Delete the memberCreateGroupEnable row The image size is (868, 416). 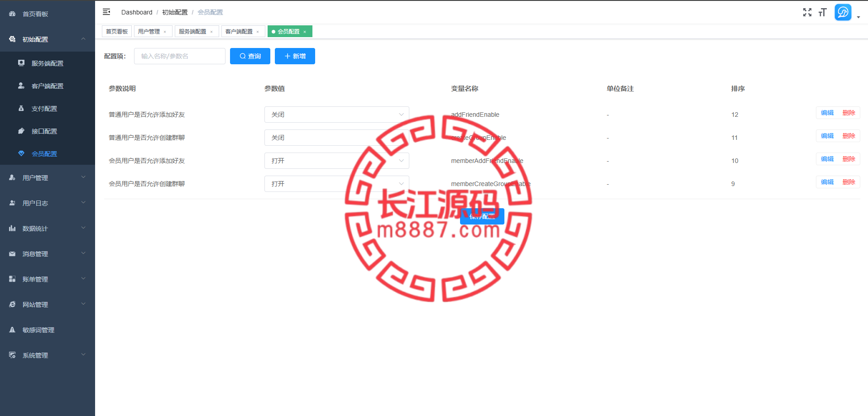tap(849, 182)
